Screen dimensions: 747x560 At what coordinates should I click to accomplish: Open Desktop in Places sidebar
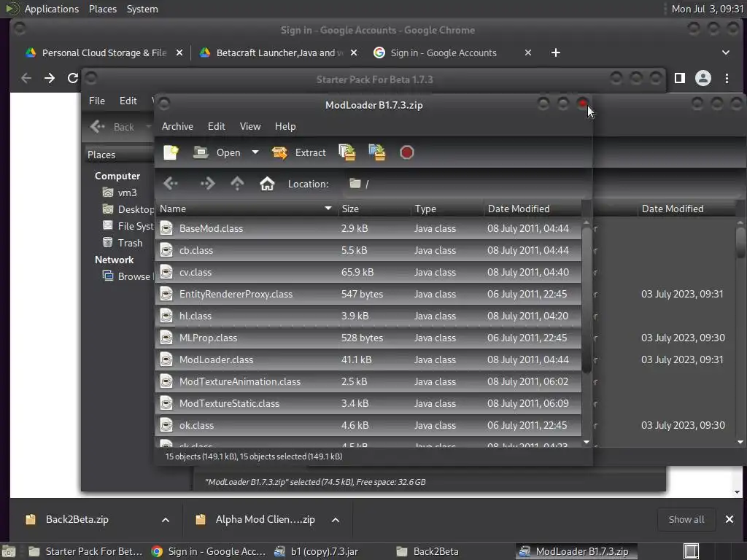(128, 209)
